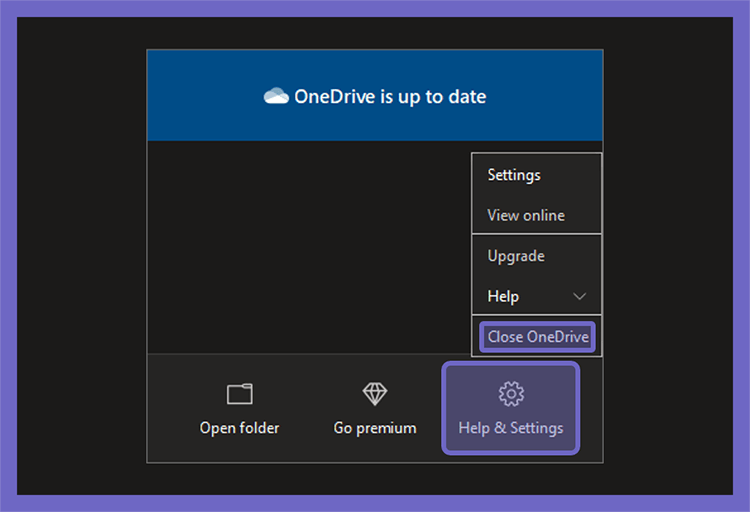This screenshot has height=512, width=750.
Task: Click the Open folder text label
Action: [x=240, y=428]
